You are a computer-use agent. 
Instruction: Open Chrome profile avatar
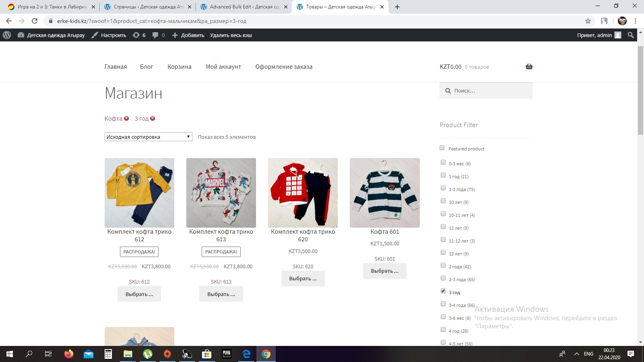tap(622, 21)
